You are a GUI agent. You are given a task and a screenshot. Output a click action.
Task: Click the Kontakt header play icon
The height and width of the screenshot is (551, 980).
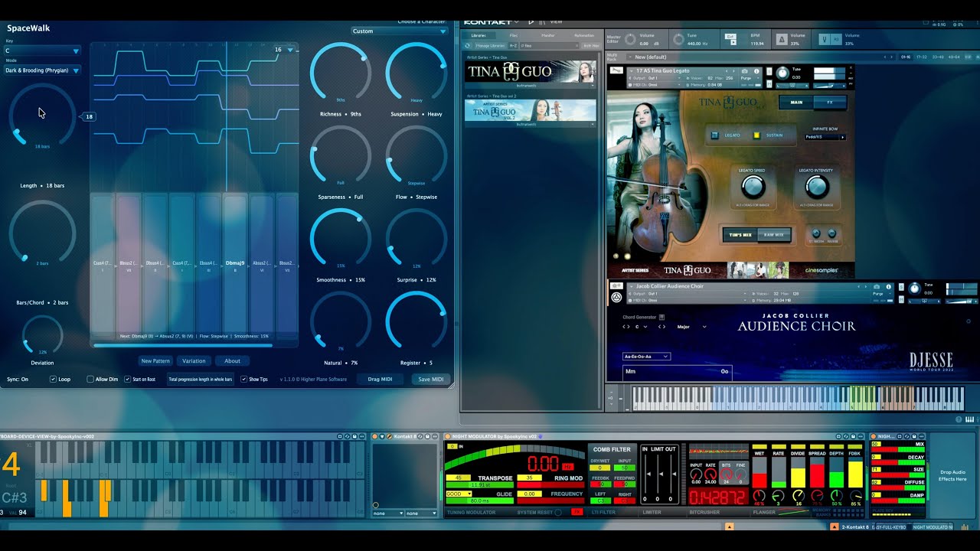(x=532, y=22)
